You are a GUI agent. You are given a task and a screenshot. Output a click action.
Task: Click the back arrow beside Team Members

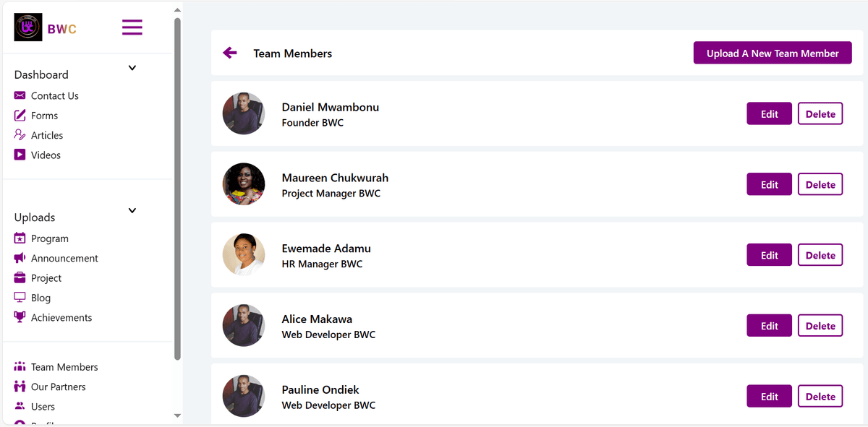click(x=230, y=53)
